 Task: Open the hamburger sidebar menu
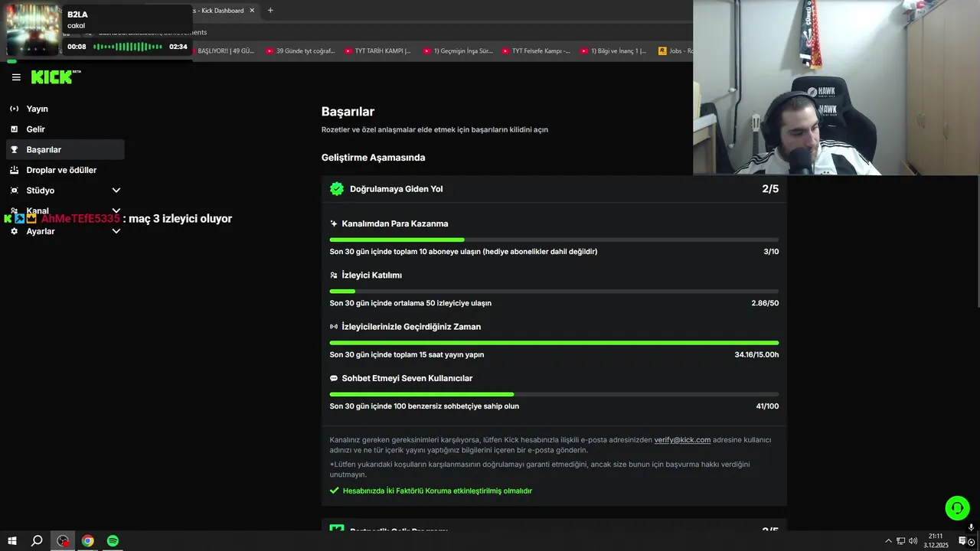coord(16,77)
